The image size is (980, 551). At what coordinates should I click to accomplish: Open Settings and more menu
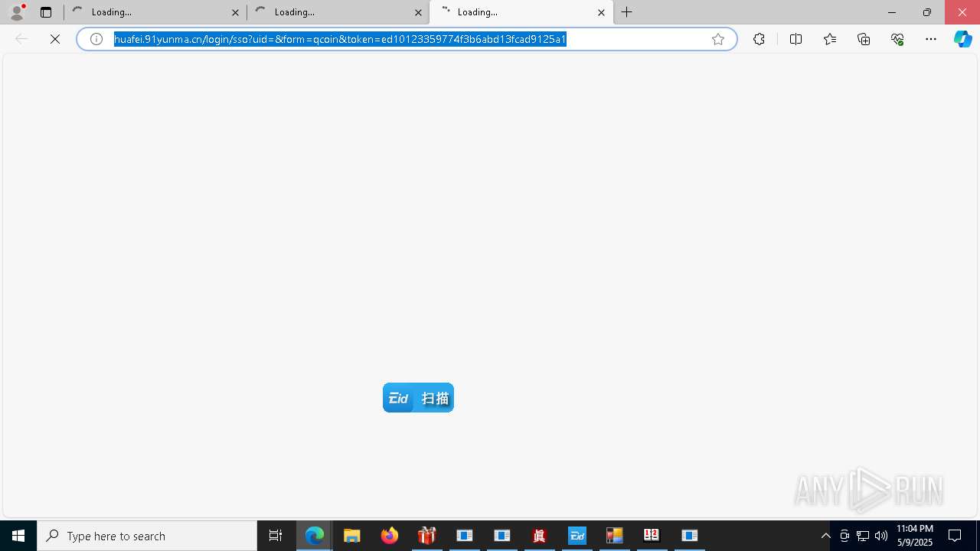pyautogui.click(x=931, y=39)
